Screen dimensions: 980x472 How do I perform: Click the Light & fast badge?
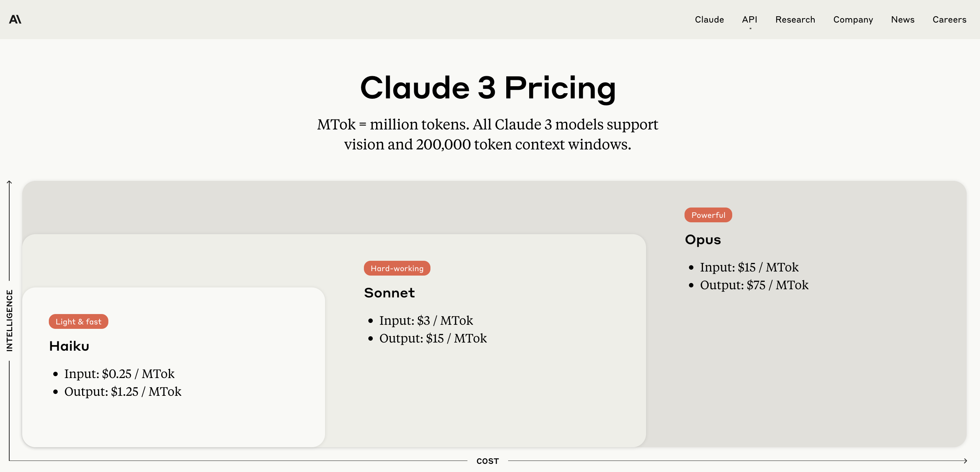coord(78,322)
